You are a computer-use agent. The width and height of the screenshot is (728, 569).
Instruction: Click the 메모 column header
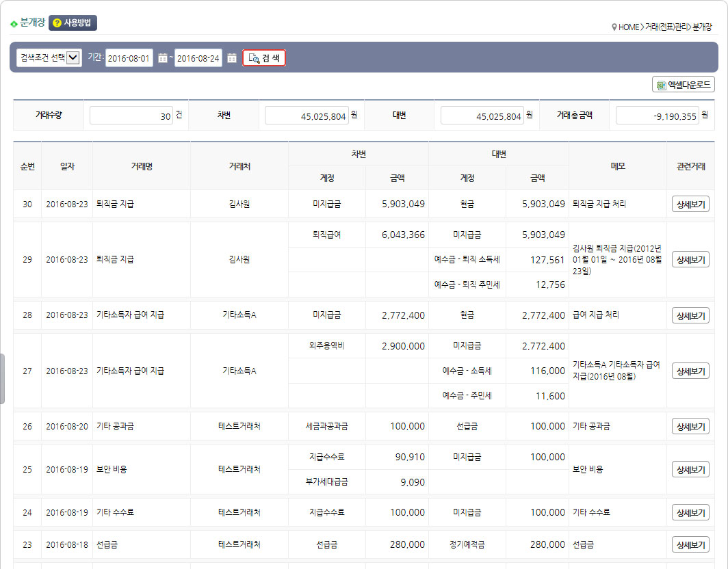click(618, 166)
